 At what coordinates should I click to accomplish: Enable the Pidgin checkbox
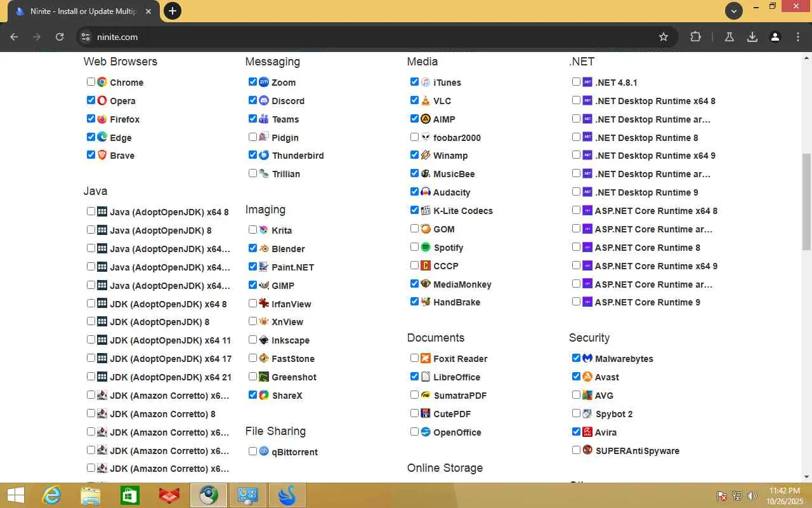tap(252, 137)
